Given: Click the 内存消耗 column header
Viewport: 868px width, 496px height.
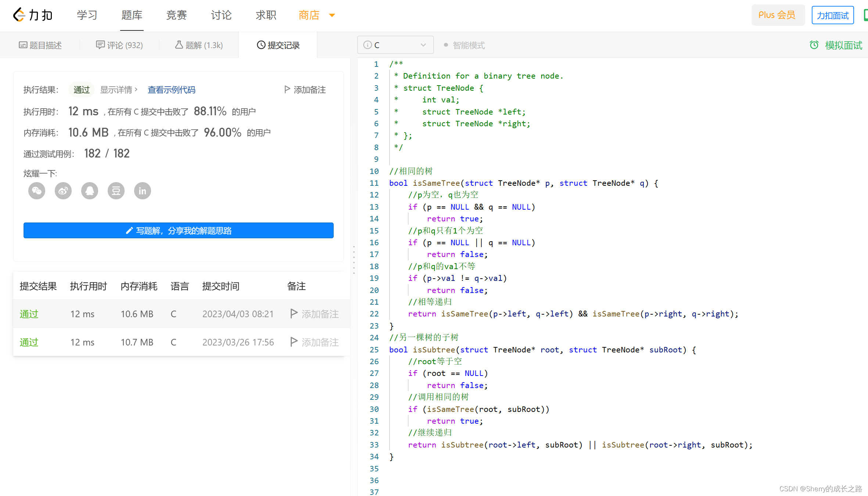Looking at the screenshot, I should click(139, 286).
